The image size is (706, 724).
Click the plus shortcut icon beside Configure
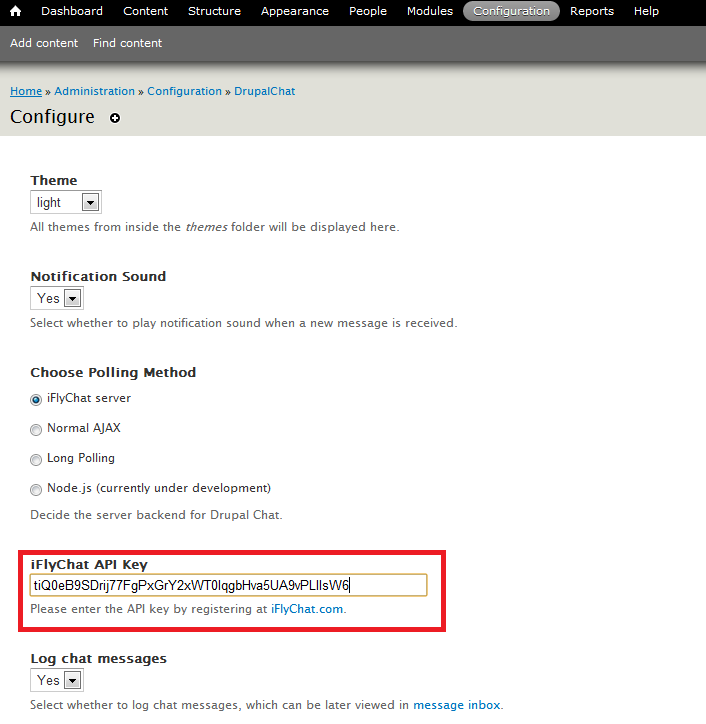coord(115,118)
